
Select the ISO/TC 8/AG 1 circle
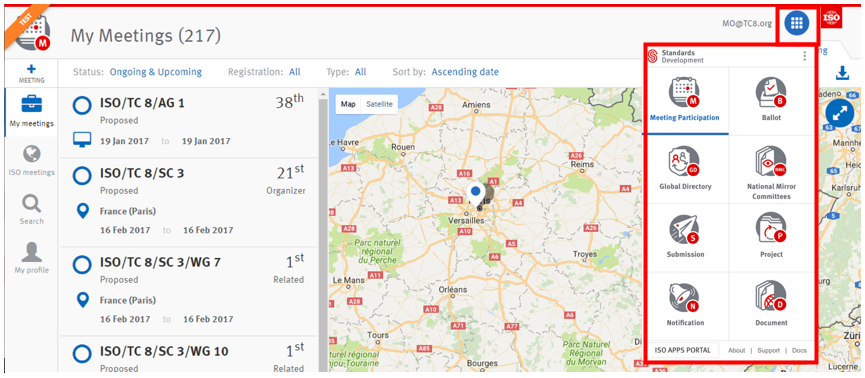[x=82, y=104]
